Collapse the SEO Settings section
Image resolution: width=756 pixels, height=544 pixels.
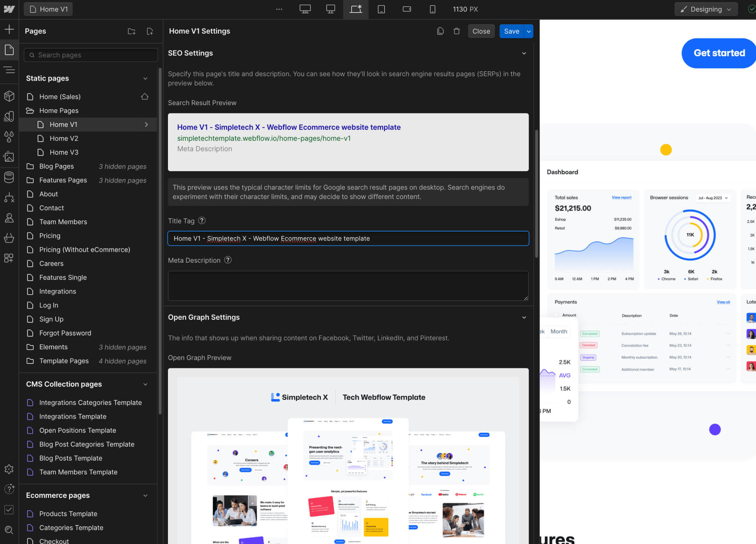point(524,53)
